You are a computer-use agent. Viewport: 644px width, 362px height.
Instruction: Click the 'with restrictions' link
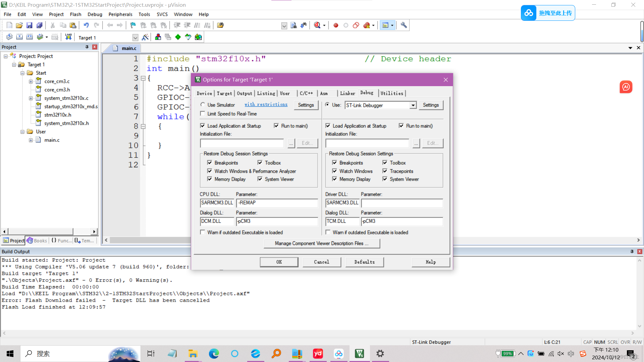266,105
